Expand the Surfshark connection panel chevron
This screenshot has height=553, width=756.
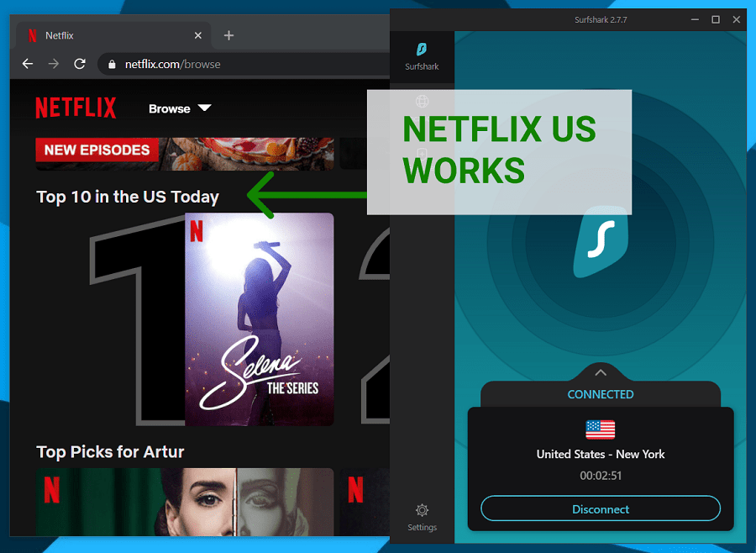601,372
